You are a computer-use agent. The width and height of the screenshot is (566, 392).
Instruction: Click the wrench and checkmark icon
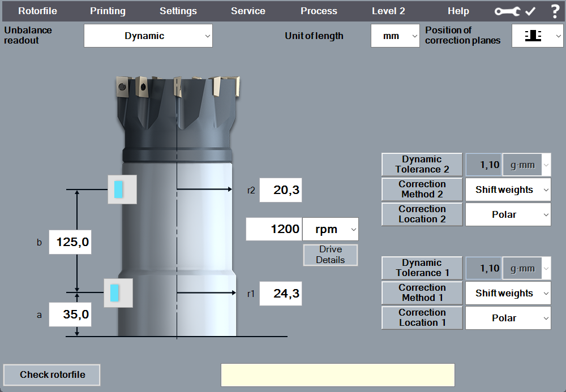[514, 11]
